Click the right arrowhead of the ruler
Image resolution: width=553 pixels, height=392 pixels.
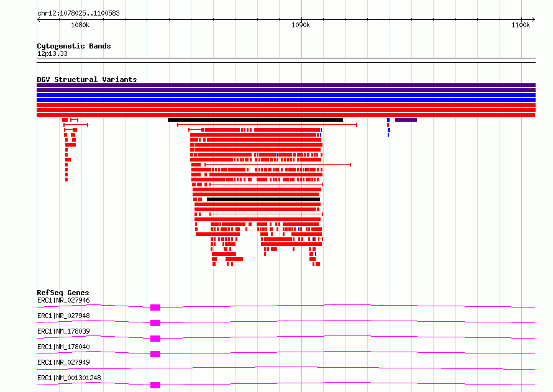point(534,19)
